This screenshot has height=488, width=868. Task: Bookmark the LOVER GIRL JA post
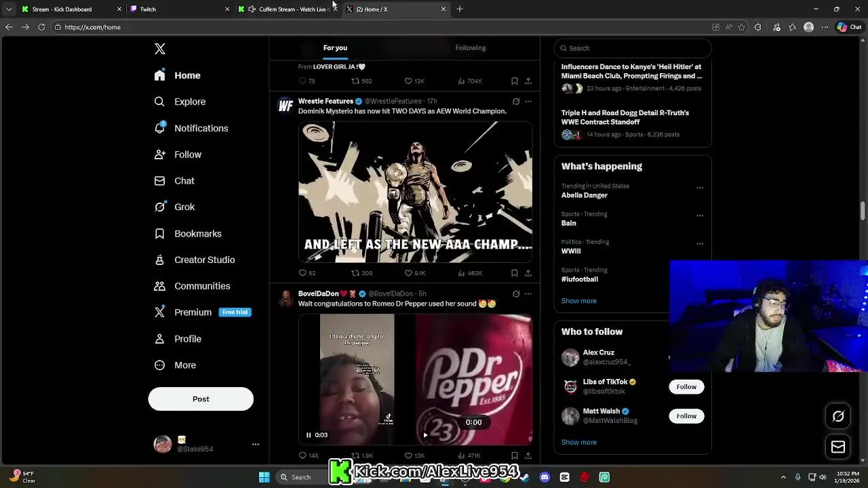tap(515, 81)
